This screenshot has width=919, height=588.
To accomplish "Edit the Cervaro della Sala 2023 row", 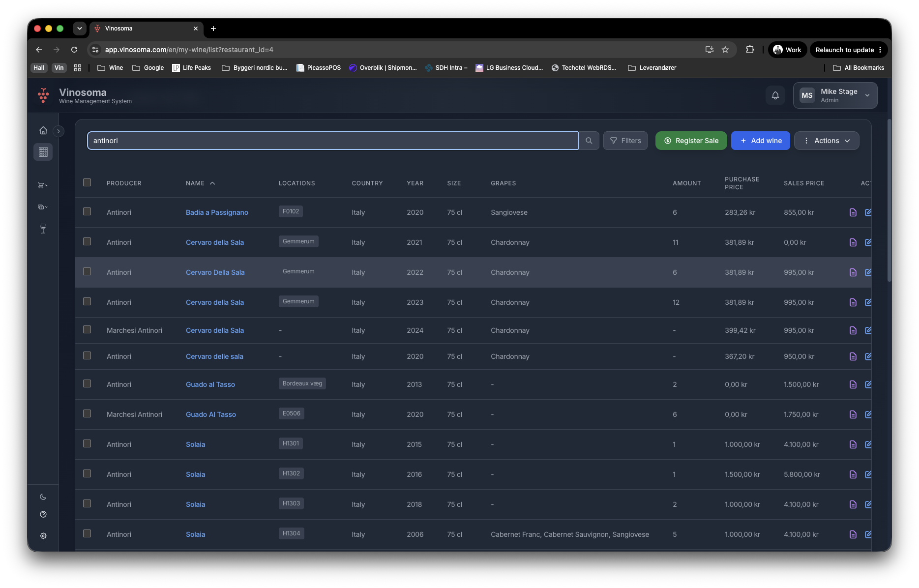I will 868,302.
